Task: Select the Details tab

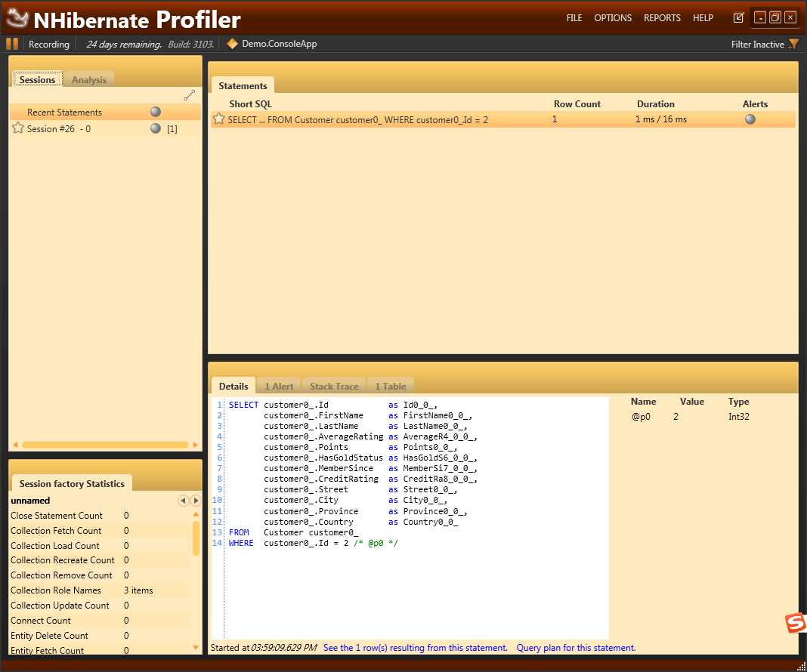Action: coord(233,386)
